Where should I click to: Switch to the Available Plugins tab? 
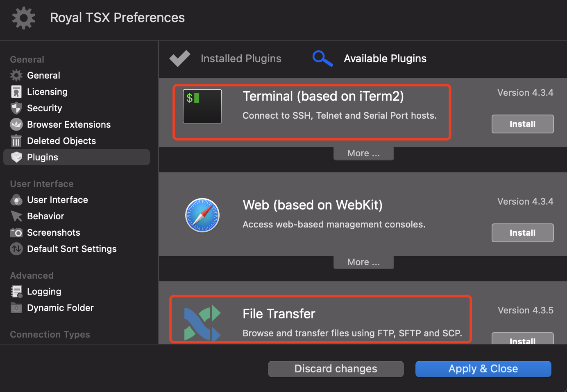369,59
